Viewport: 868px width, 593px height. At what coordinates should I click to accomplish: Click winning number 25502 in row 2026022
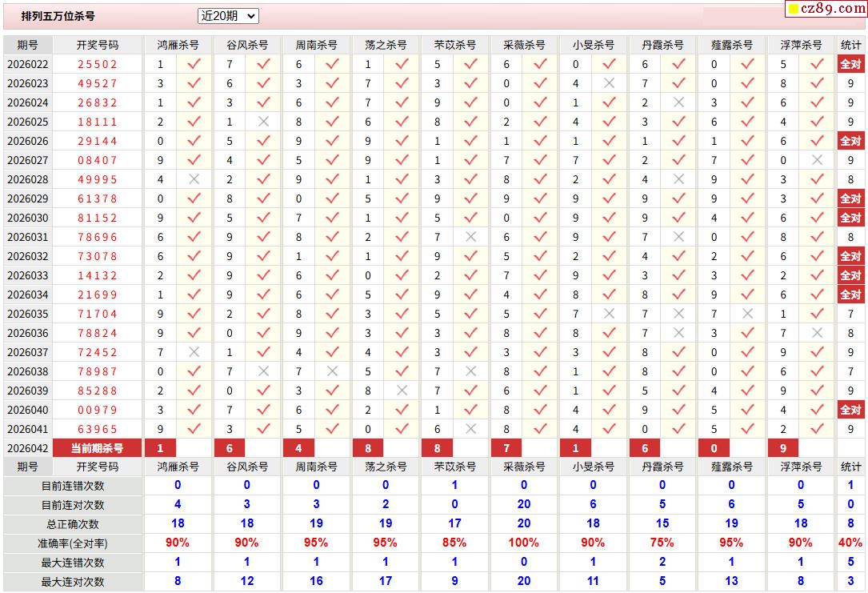98,64
